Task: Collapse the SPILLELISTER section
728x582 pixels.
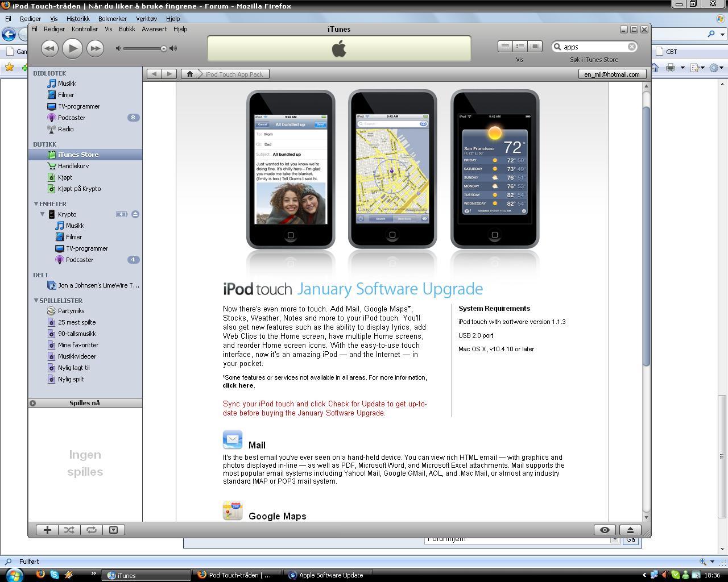Action: click(x=36, y=300)
